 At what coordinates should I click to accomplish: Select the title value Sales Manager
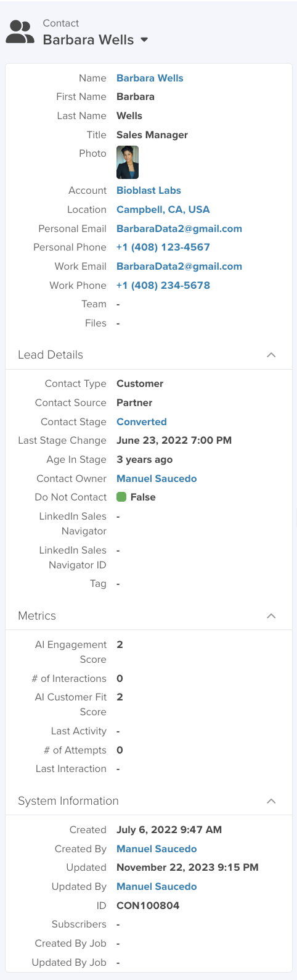[x=152, y=135]
